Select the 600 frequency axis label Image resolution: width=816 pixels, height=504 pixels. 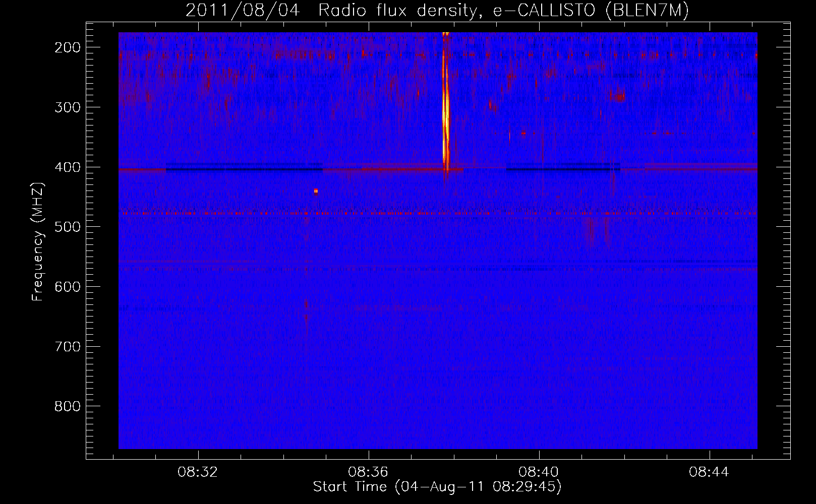(x=67, y=287)
